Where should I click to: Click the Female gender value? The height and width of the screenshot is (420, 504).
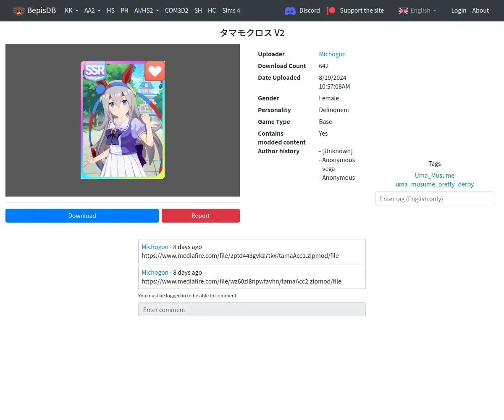(x=329, y=98)
